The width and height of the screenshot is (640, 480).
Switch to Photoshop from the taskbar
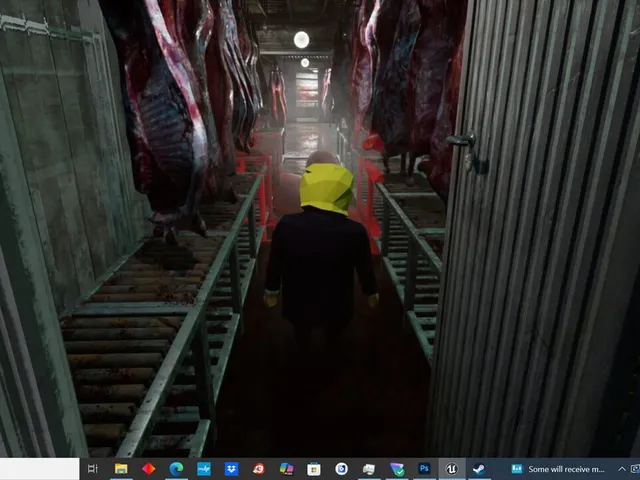click(x=424, y=469)
